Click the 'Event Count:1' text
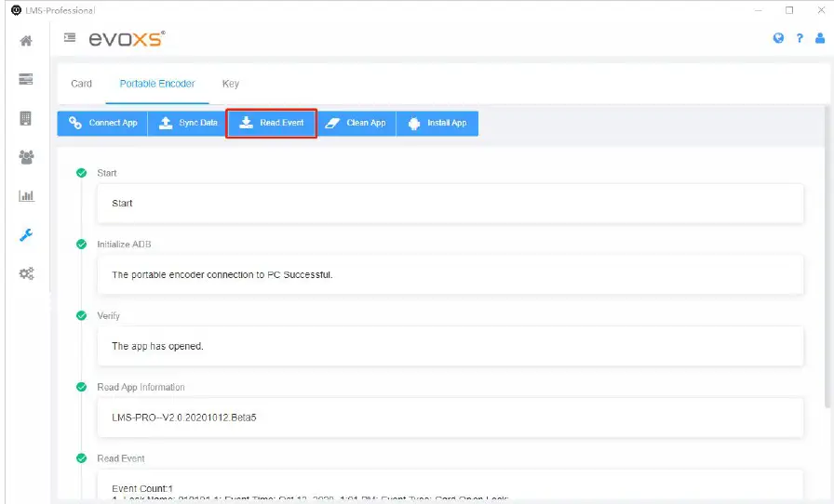 [142, 488]
